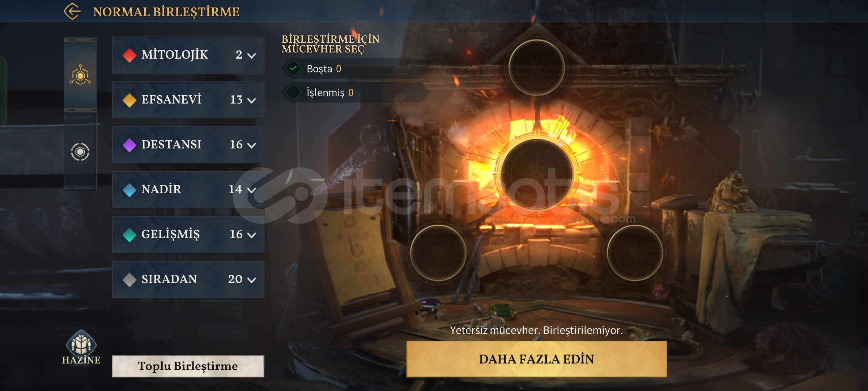868x391 pixels.
Task: Click the Daha Fazla Edin button
Action: pyautogui.click(x=537, y=359)
